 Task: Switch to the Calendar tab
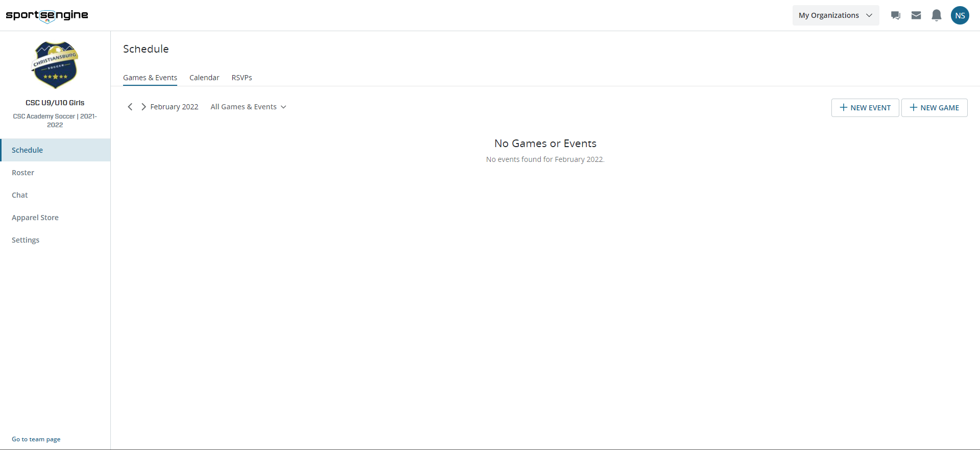click(204, 78)
